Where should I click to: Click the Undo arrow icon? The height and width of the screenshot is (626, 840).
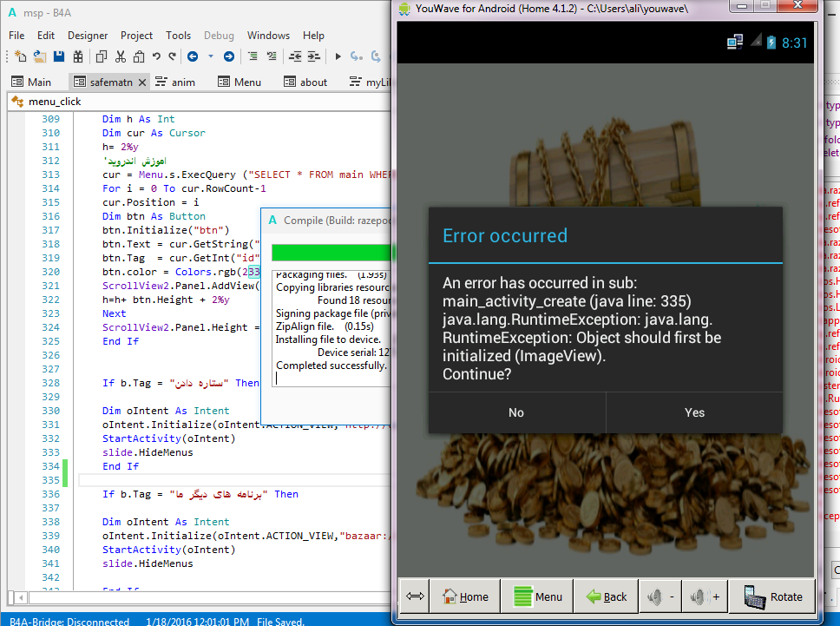point(156,56)
